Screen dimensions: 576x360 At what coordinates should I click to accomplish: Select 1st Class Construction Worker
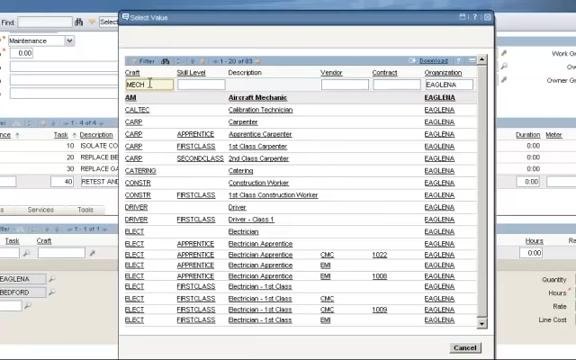coord(273,195)
